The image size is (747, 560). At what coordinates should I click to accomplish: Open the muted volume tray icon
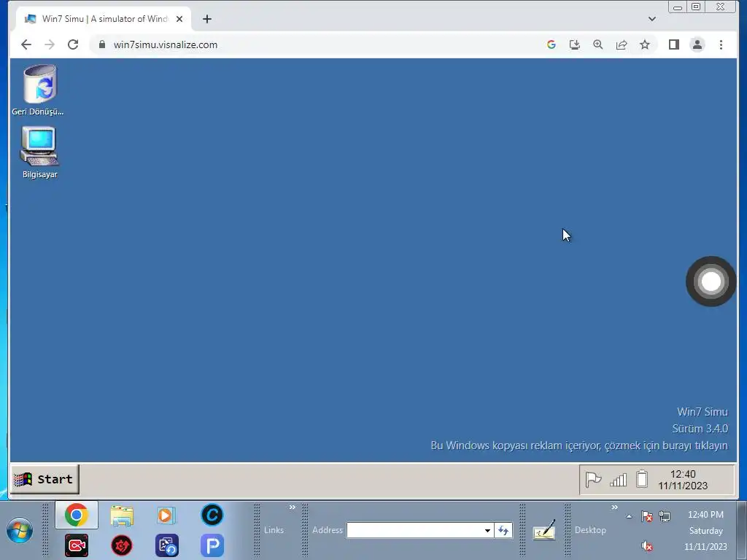(x=646, y=545)
